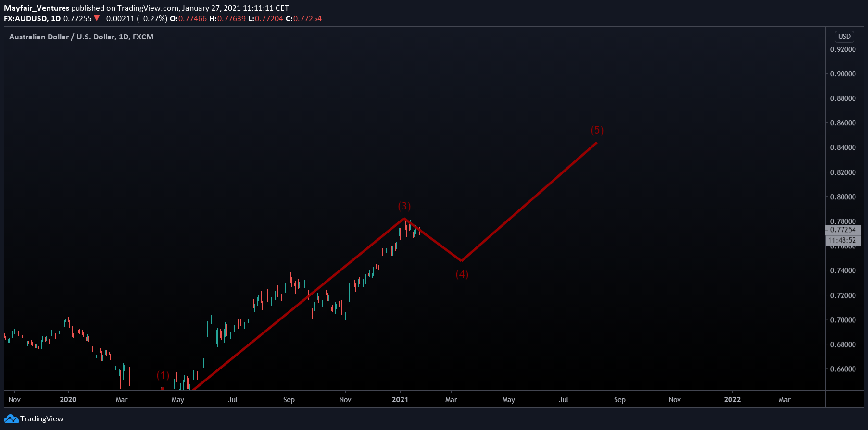Select the wave label (3) at peak

pos(404,206)
